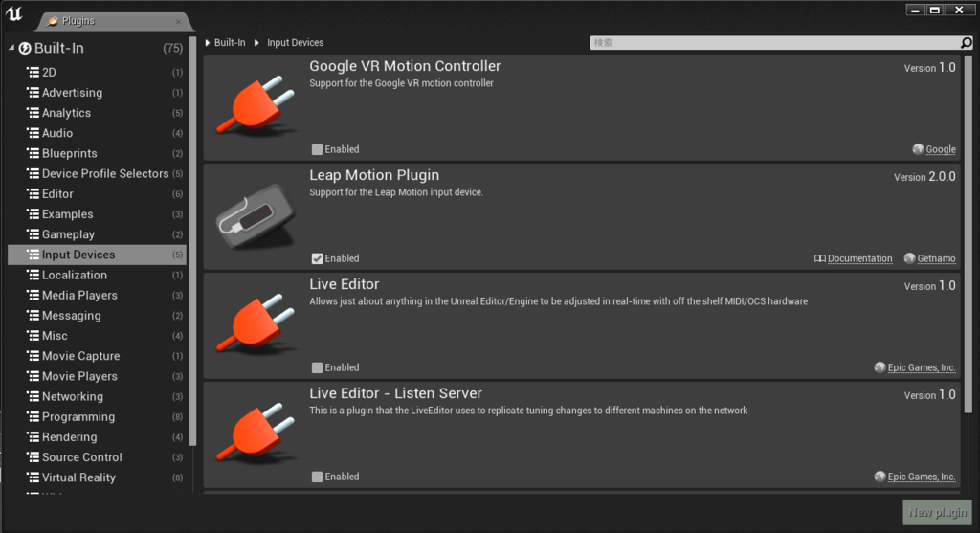
Task: Select the Source Control category
Action: pyautogui.click(x=97, y=457)
